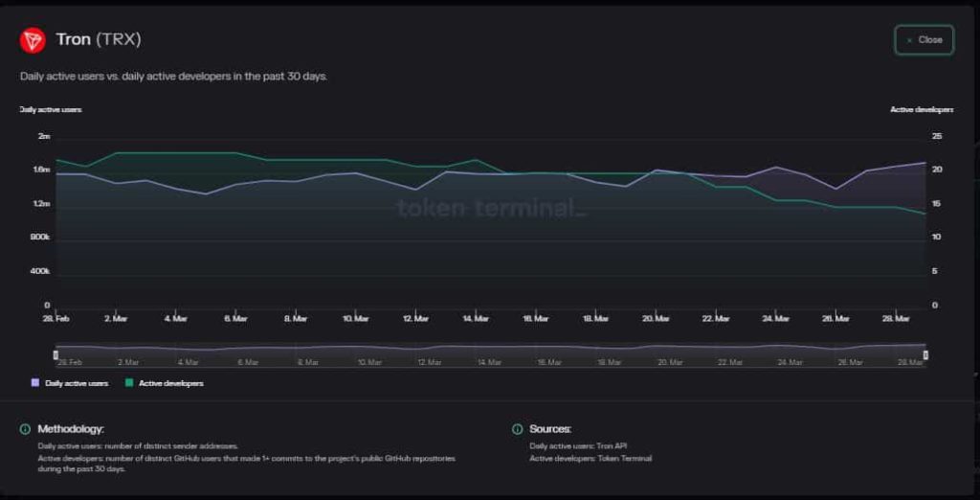Click the right handle of the range navigator
980x500 pixels.
[x=925, y=355]
